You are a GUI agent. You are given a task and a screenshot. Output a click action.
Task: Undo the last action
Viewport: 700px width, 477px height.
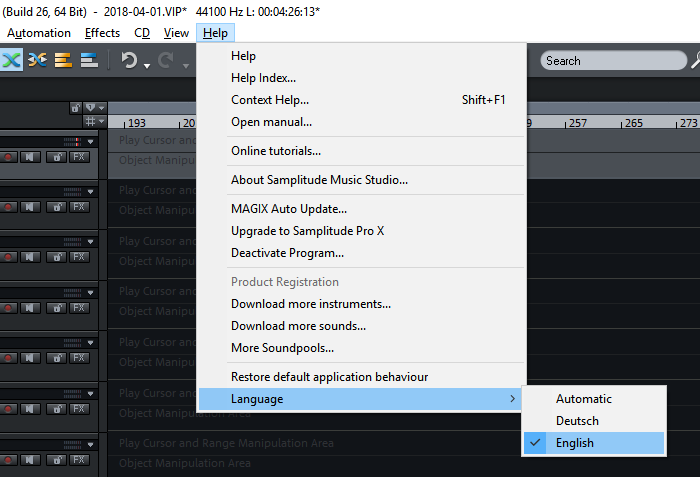(129, 61)
